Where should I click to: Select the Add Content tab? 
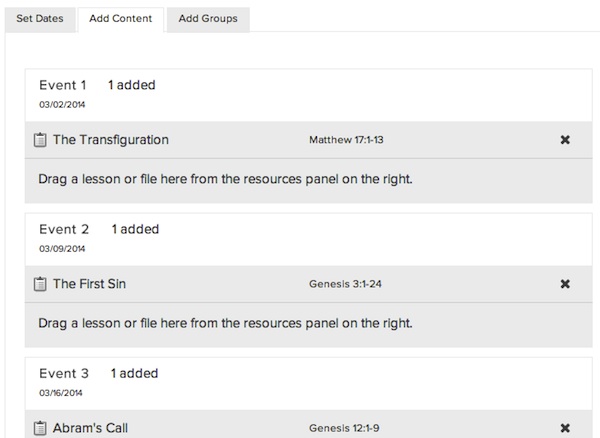(x=120, y=19)
